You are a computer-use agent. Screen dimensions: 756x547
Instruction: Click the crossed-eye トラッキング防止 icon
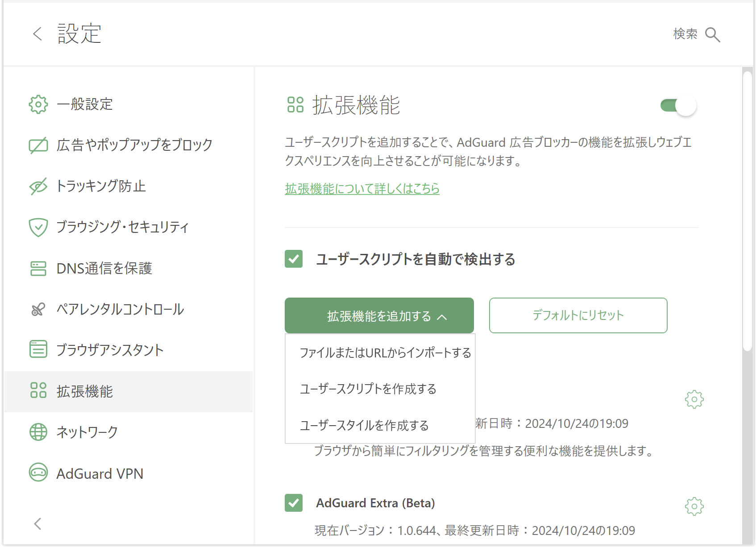point(38,186)
